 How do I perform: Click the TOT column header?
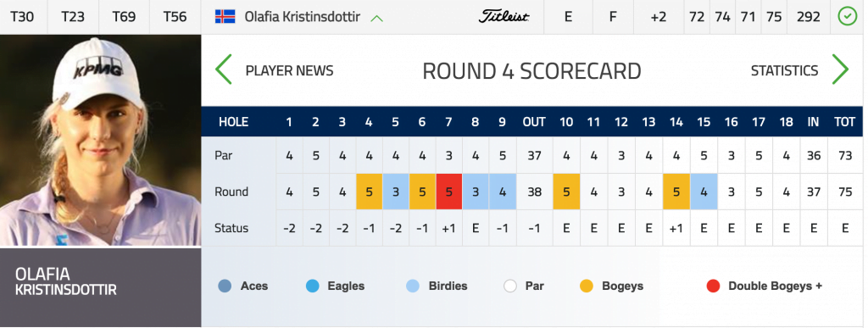pos(845,122)
